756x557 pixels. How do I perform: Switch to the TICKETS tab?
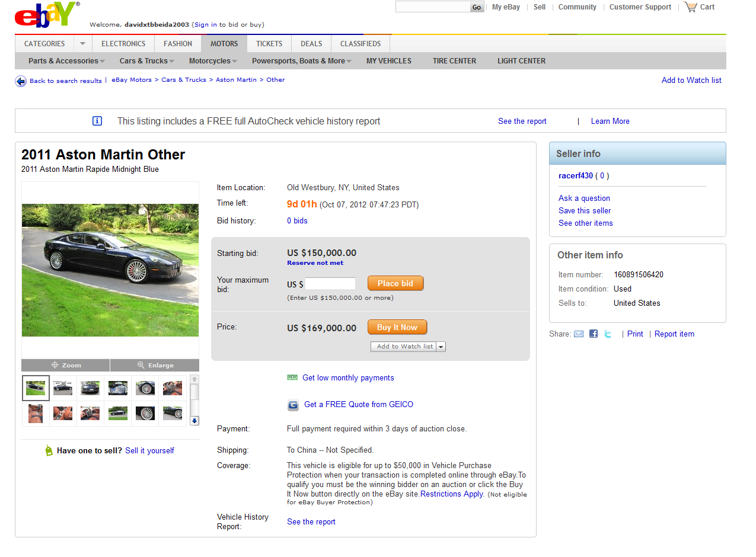coord(269,44)
